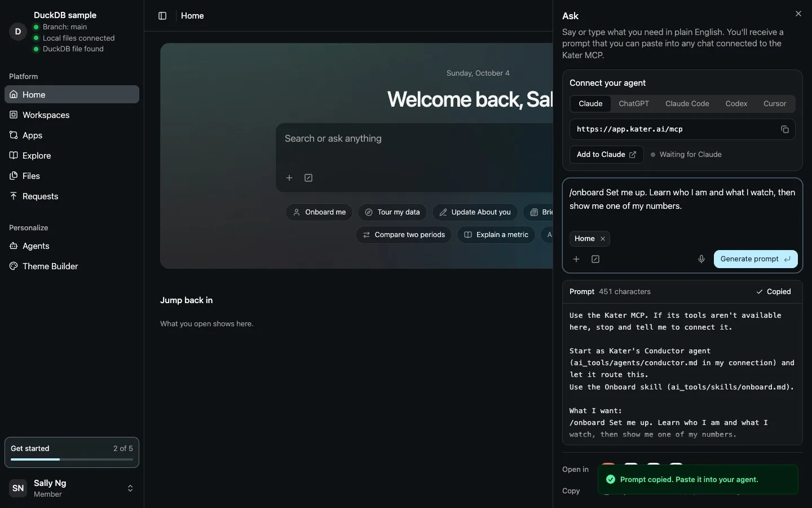Click the plus icon under the home search box

[289, 178]
